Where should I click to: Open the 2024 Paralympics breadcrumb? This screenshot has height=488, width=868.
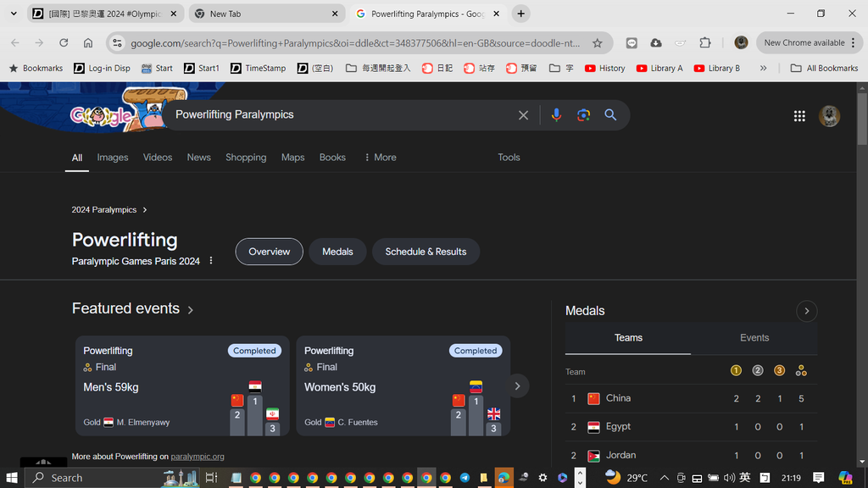pyautogui.click(x=109, y=210)
